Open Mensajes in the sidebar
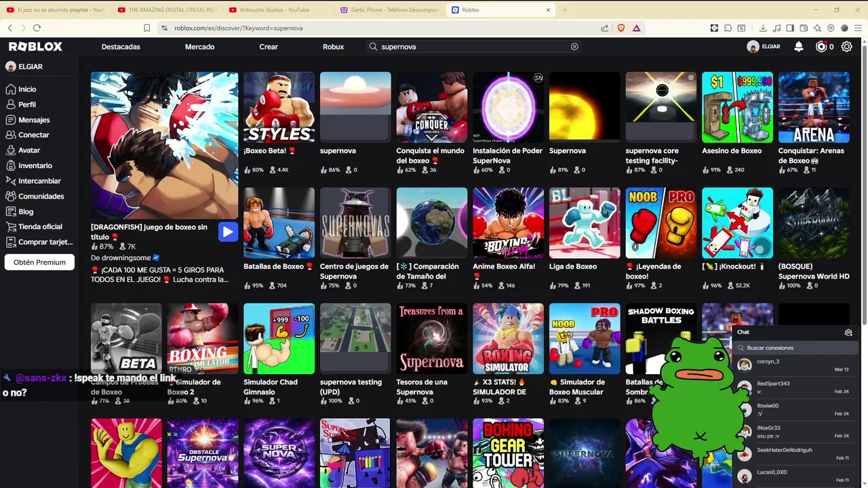868x488 pixels. pyautogui.click(x=38, y=120)
